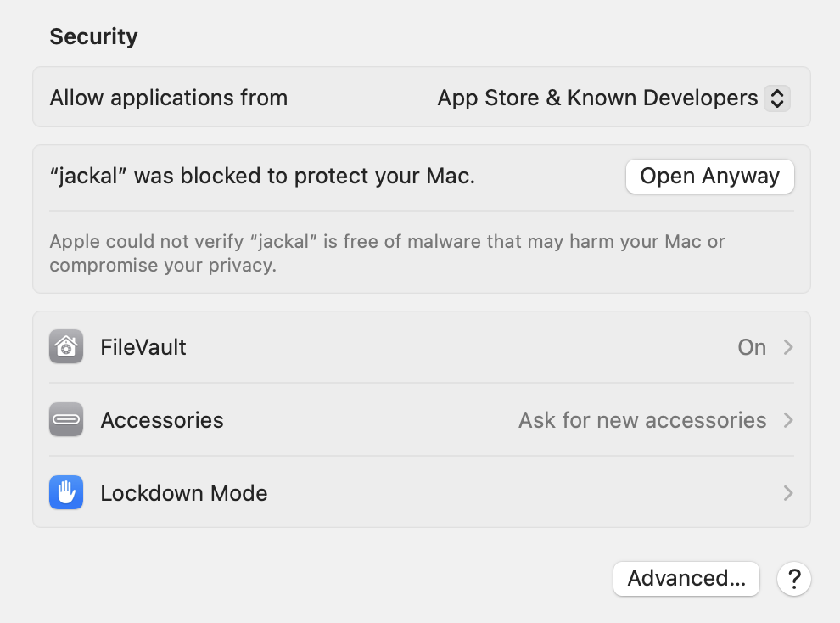Image resolution: width=840 pixels, height=623 pixels.
Task: Click the Lockdown Mode hand icon
Action: pos(66,493)
